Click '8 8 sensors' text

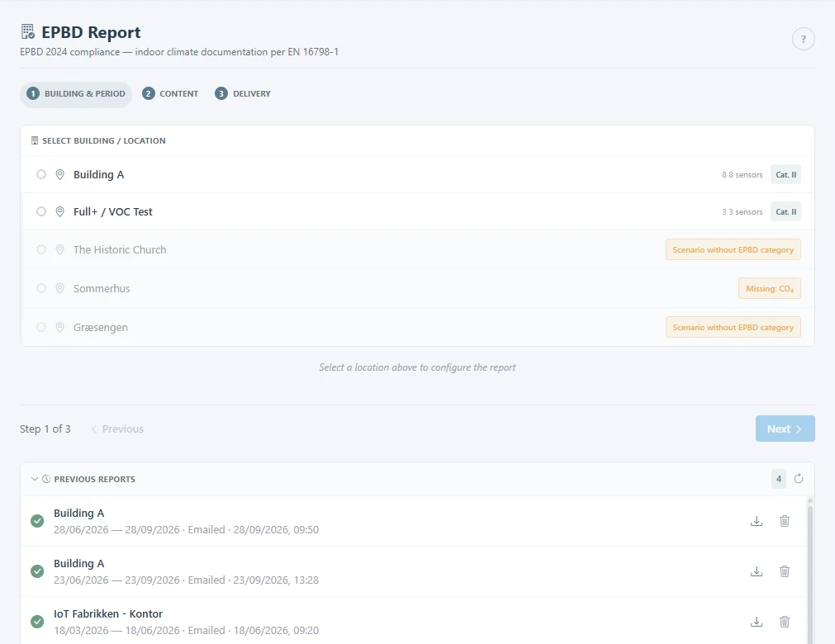coord(742,174)
